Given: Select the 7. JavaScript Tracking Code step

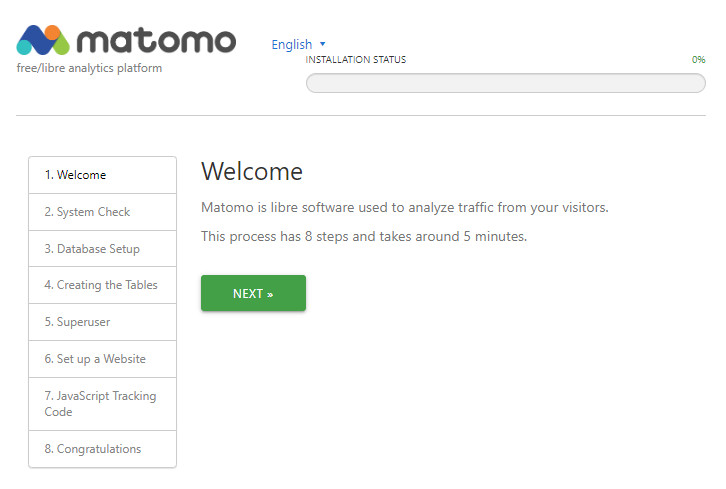Looking at the screenshot, I should coord(102,404).
